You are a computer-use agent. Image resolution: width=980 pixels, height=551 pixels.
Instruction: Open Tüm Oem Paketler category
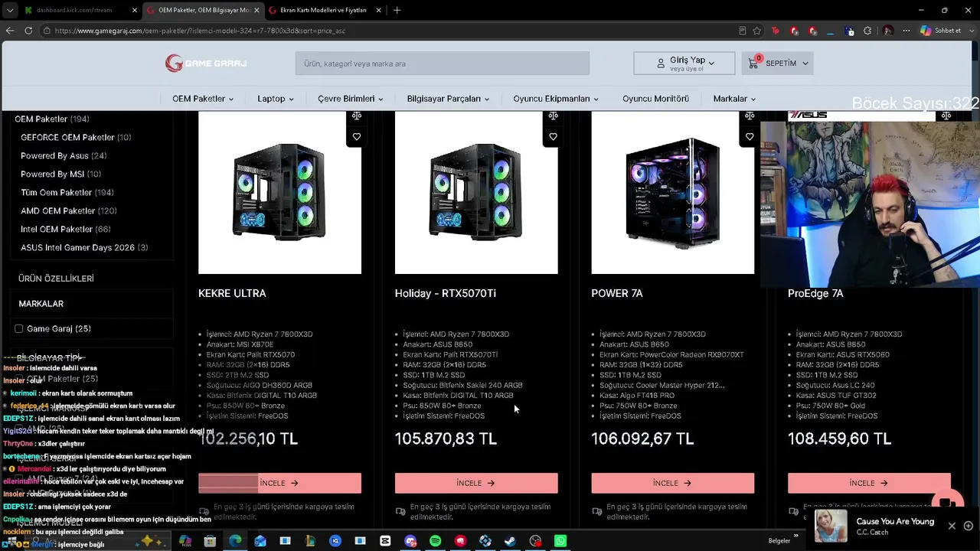point(67,193)
